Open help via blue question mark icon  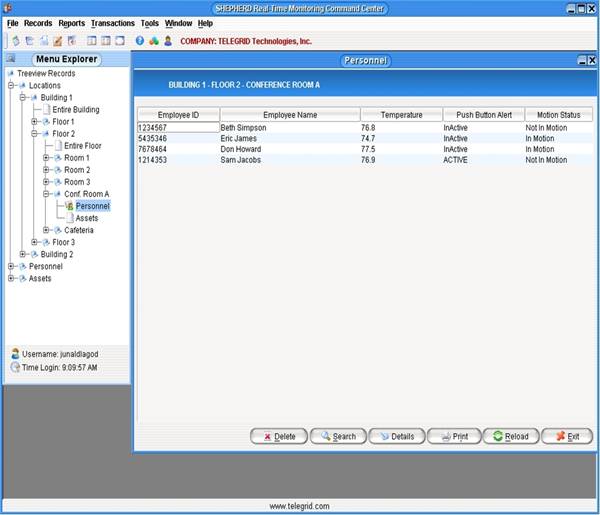point(140,41)
